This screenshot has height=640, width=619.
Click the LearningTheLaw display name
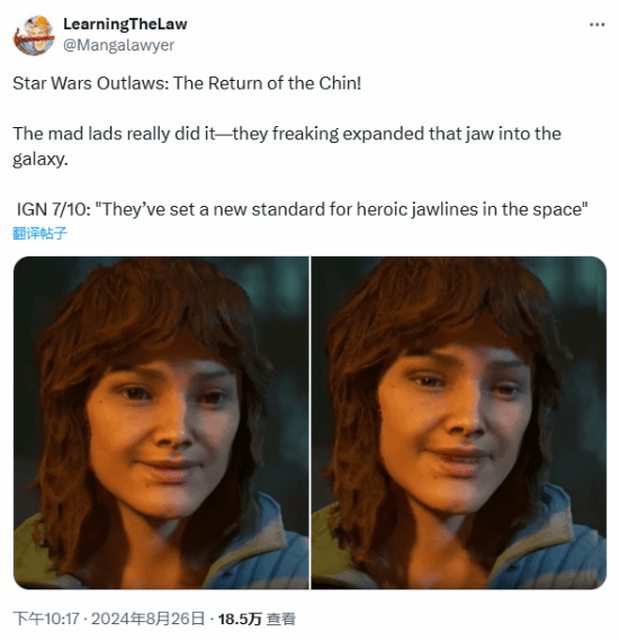125,24
